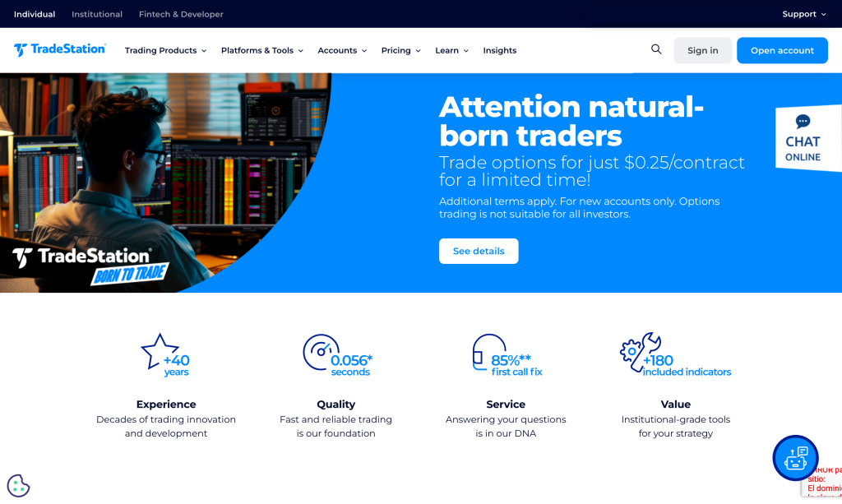Expand the Trading Products dropdown
The image size is (842, 504).
(x=165, y=50)
